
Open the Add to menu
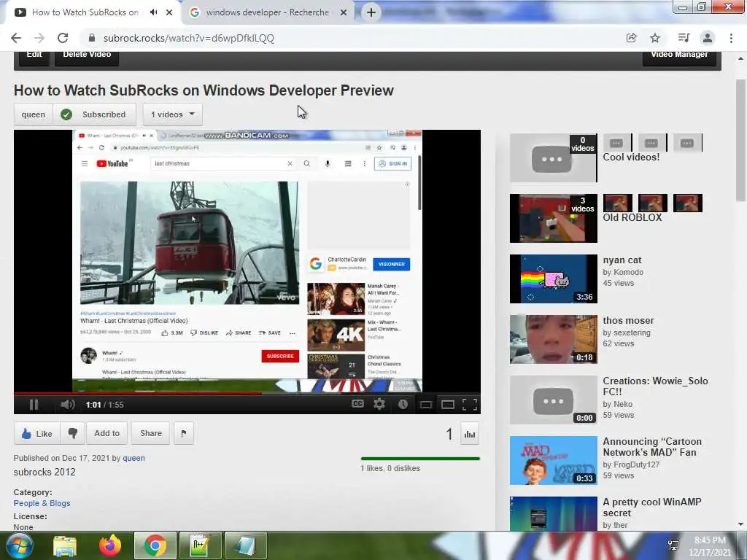click(107, 433)
